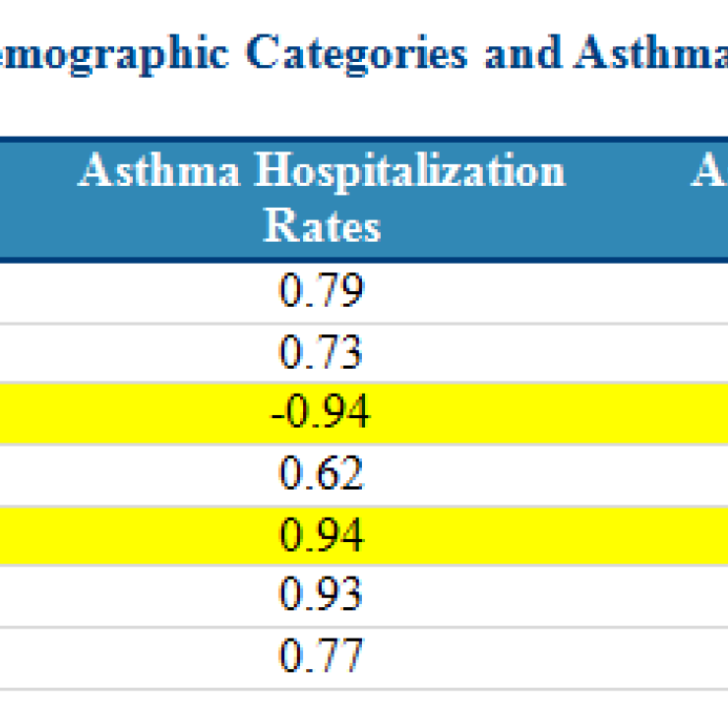Image resolution: width=728 pixels, height=728 pixels.
Task: Click Asthma in the blue column header
Action: coord(159,171)
